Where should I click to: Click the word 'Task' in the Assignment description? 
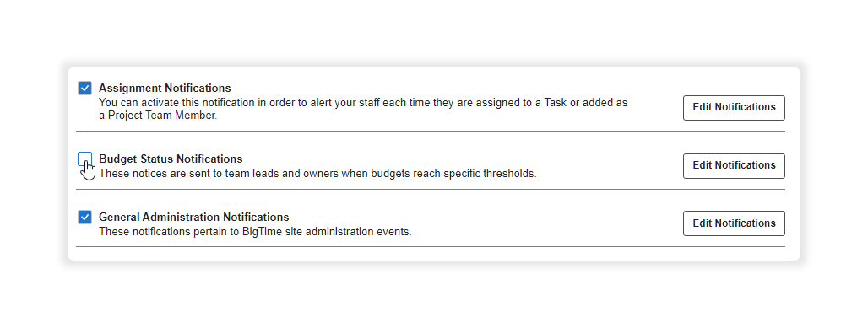(x=556, y=102)
